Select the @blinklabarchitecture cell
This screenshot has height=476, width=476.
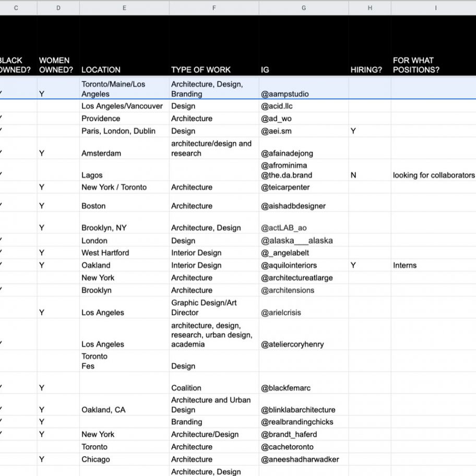point(304,404)
